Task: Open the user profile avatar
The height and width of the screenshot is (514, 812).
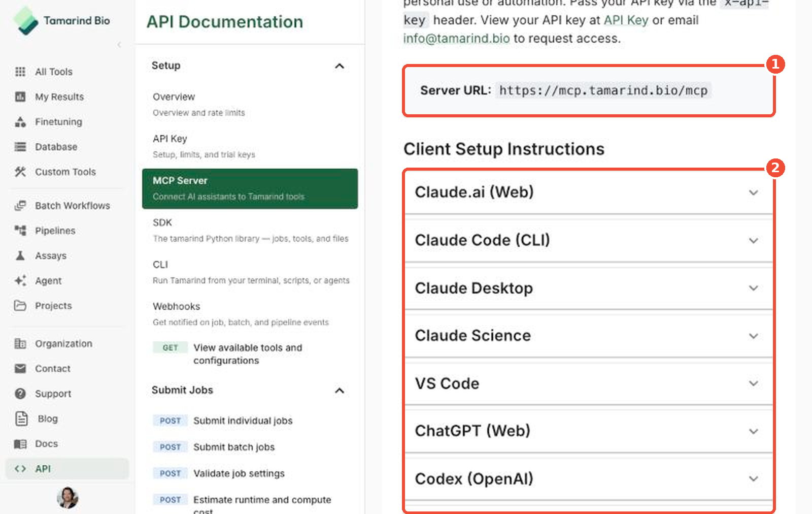Action: 67,498
